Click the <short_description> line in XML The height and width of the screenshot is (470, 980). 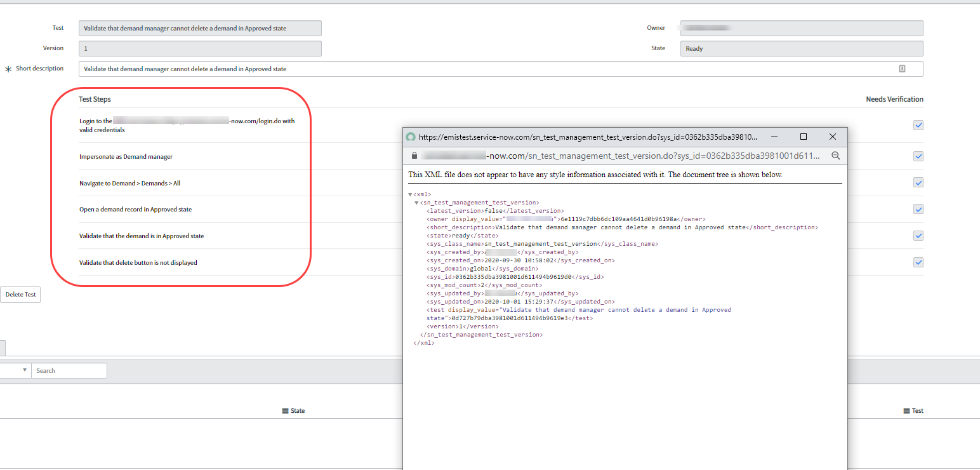[x=622, y=227]
